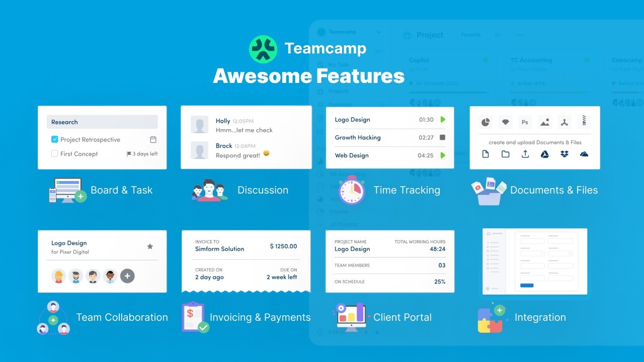The height and width of the screenshot is (362, 644).
Task: Select the PDF Acrobat file icon
Action: pyautogui.click(x=565, y=122)
